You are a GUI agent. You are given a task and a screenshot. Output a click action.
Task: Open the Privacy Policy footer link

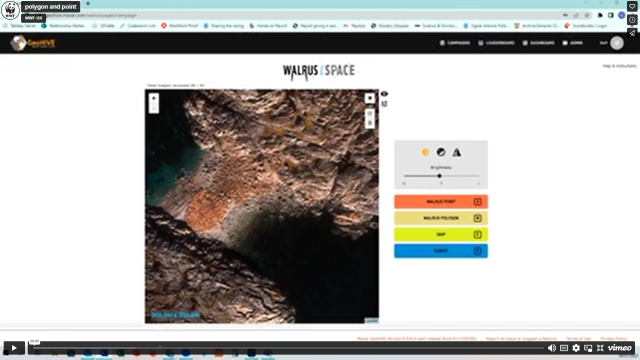(x=613, y=338)
